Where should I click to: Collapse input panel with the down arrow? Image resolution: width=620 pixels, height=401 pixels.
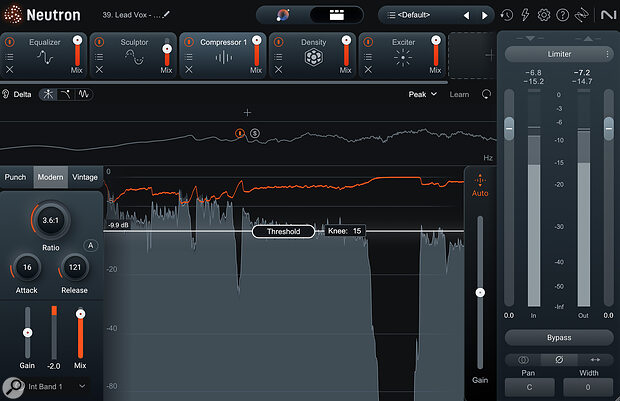click(x=530, y=38)
